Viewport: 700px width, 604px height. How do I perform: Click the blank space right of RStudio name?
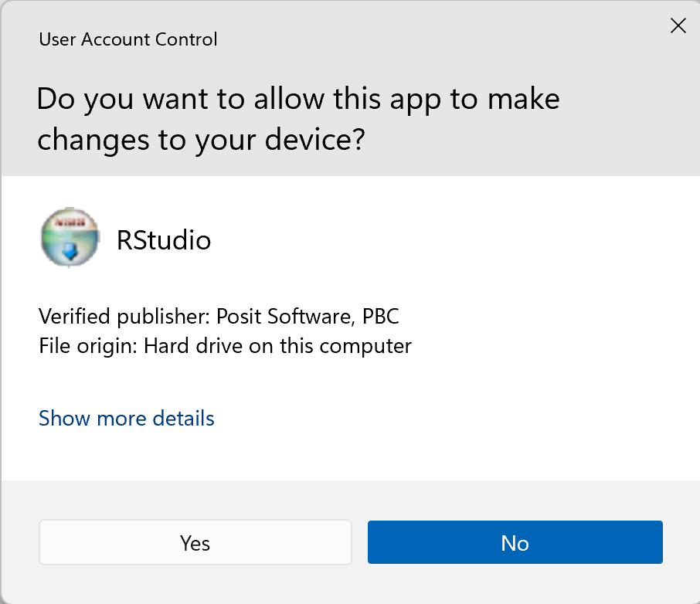point(448,240)
